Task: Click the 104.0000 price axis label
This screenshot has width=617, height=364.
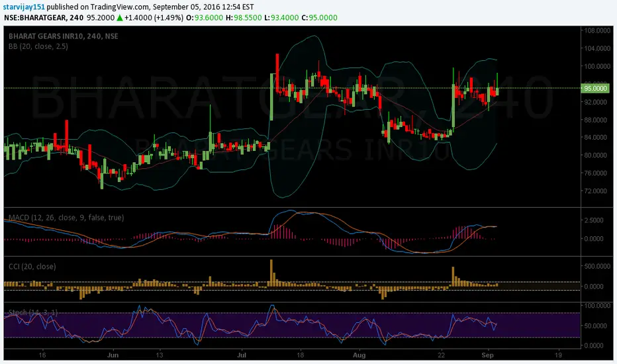Action: [x=597, y=48]
